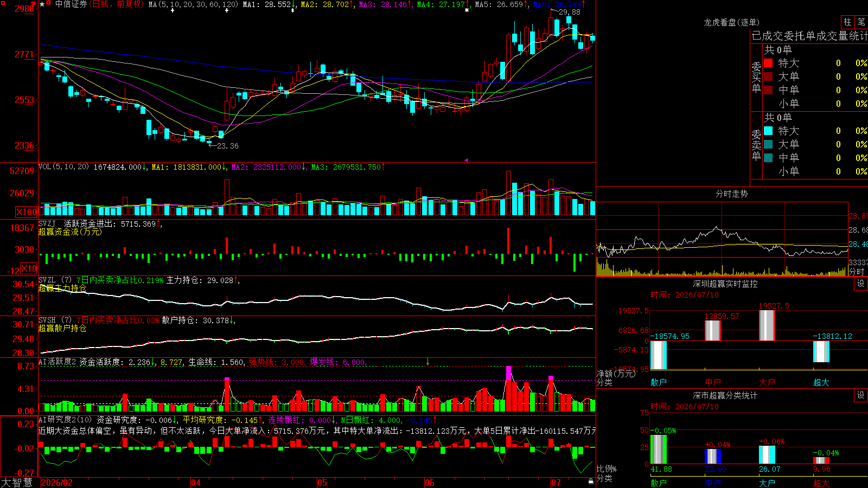Click the MA(5,10,20,30,60,120) indicator parameters
868x488 pixels.
pos(193,4)
